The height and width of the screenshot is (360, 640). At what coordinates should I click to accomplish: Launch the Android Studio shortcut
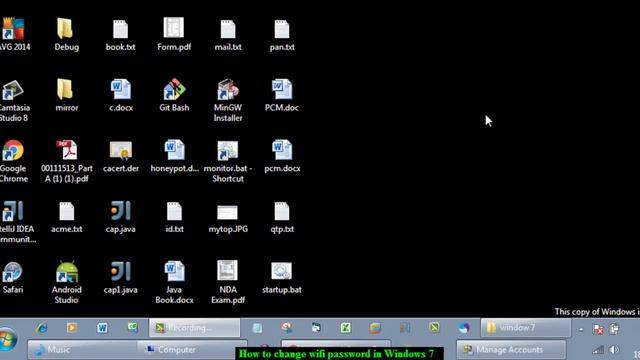(67, 282)
